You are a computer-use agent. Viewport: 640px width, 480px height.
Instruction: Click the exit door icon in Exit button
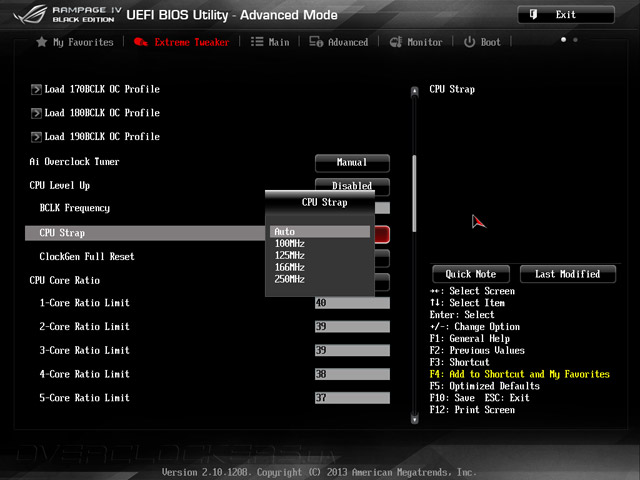pyautogui.click(x=533, y=15)
